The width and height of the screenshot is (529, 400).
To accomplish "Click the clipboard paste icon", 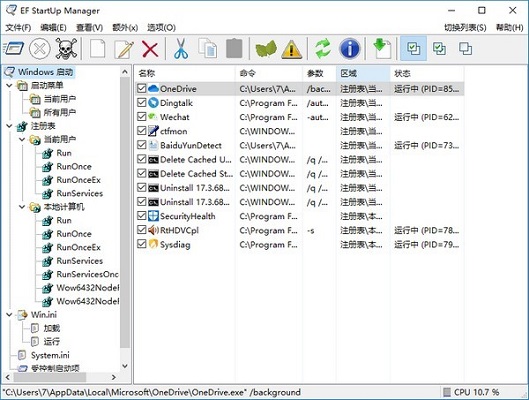I will (x=234, y=49).
